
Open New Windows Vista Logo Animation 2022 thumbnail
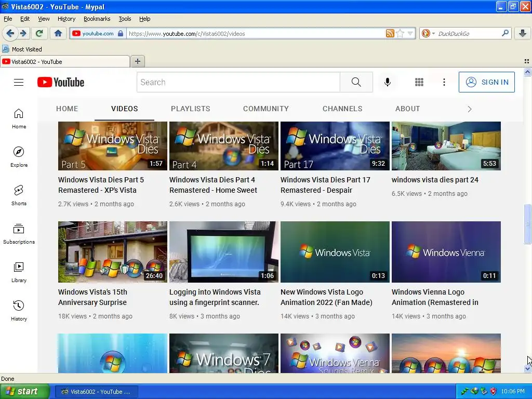(x=335, y=252)
